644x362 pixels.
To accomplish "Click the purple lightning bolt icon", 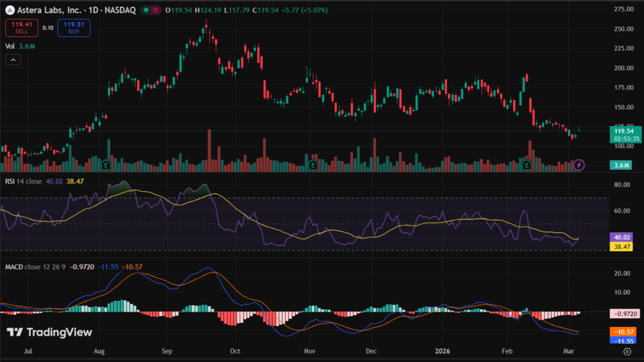I will click(x=579, y=165).
